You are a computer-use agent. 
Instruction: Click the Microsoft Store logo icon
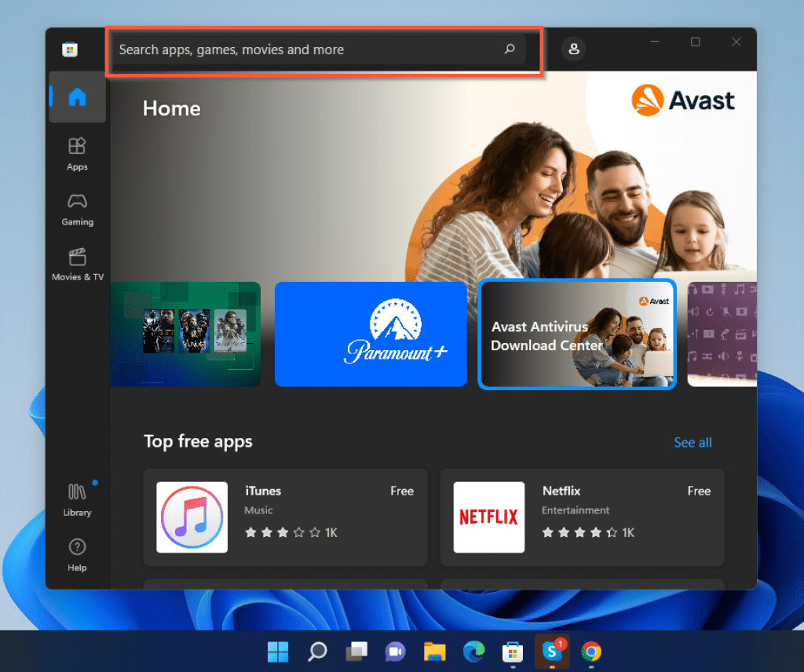click(x=70, y=49)
